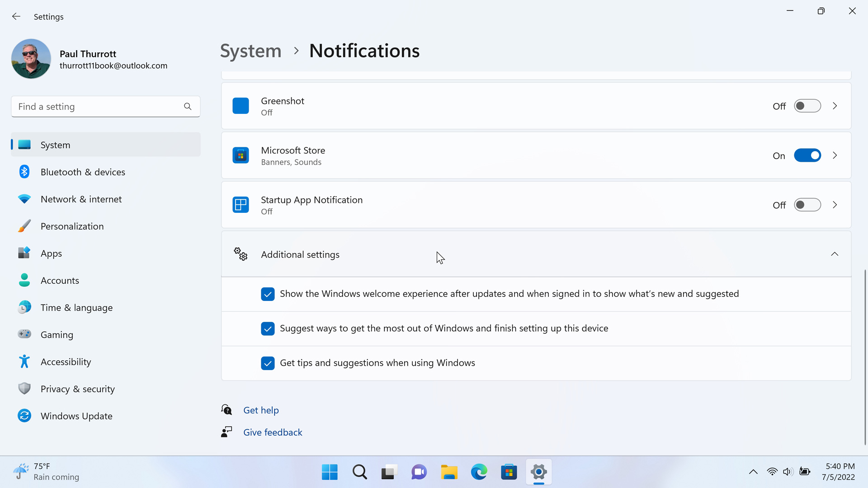The width and height of the screenshot is (868, 488).
Task: Uncheck Get tips and suggestions checkbox
Action: (x=268, y=363)
